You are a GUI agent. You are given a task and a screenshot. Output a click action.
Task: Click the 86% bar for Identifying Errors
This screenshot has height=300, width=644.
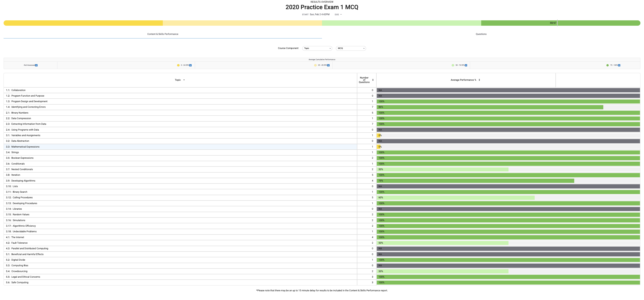point(490,107)
